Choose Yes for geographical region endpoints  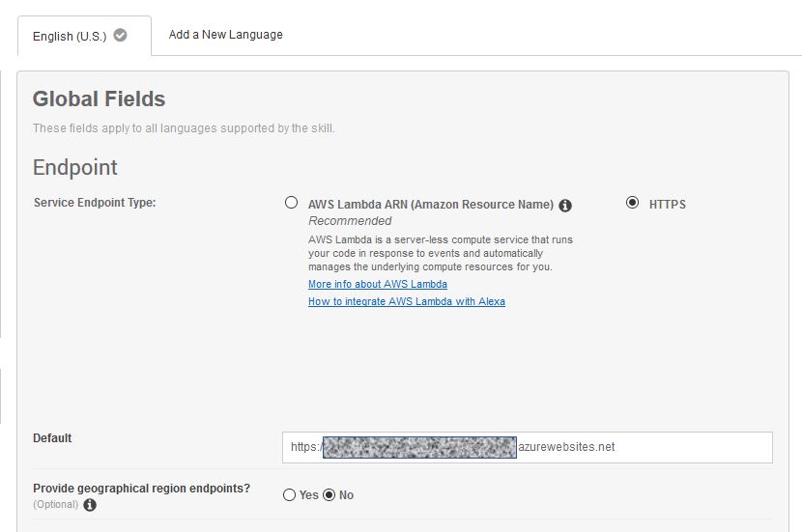[289, 495]
